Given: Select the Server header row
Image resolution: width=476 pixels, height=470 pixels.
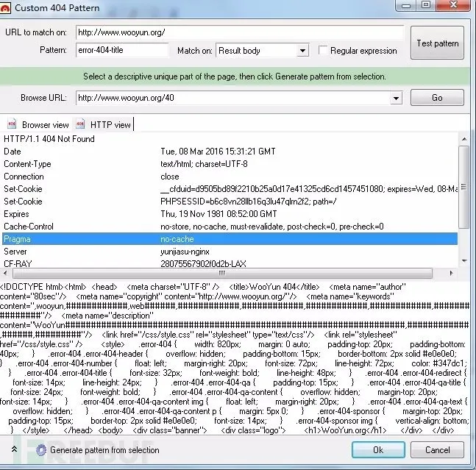Looking at the screenshot, I should coord(230,252).
